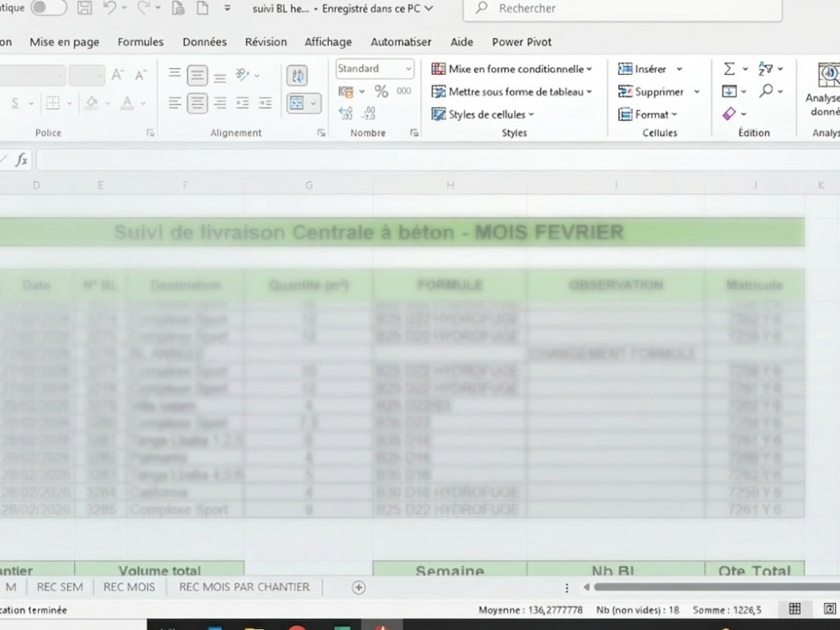Click the Borders grid icon
The image size is (840, 630).
tap(52, 102)
